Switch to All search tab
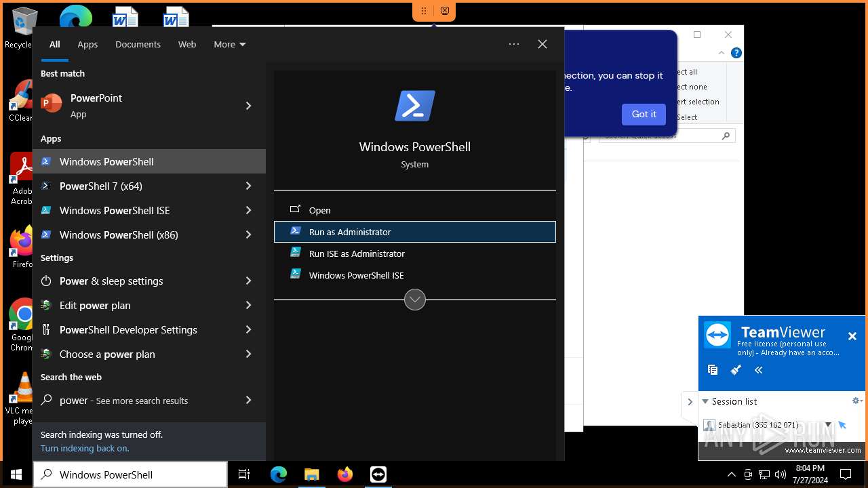 tap(55, 44)
